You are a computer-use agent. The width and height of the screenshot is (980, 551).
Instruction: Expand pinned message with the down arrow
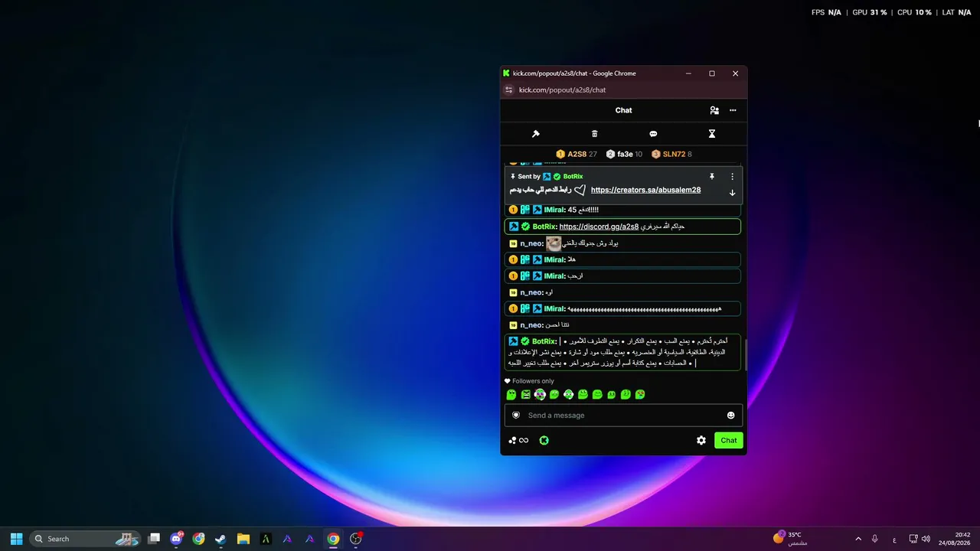pyautogui.click(x=732, y=193)
